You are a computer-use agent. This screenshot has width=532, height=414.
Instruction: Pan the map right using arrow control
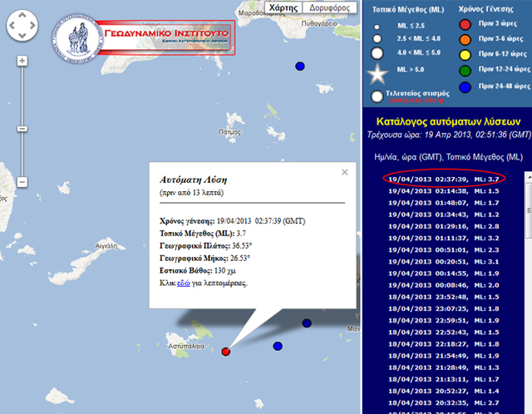pos(32,29)
